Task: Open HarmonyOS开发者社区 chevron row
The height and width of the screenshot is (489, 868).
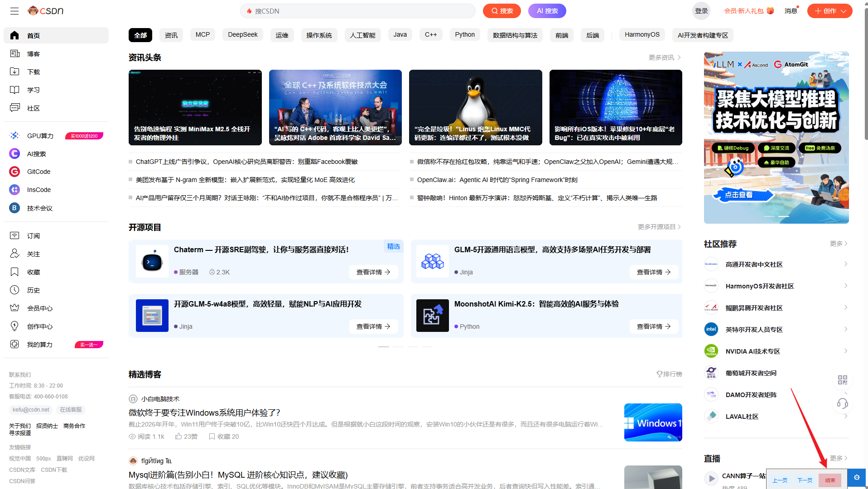Action: 776,286
